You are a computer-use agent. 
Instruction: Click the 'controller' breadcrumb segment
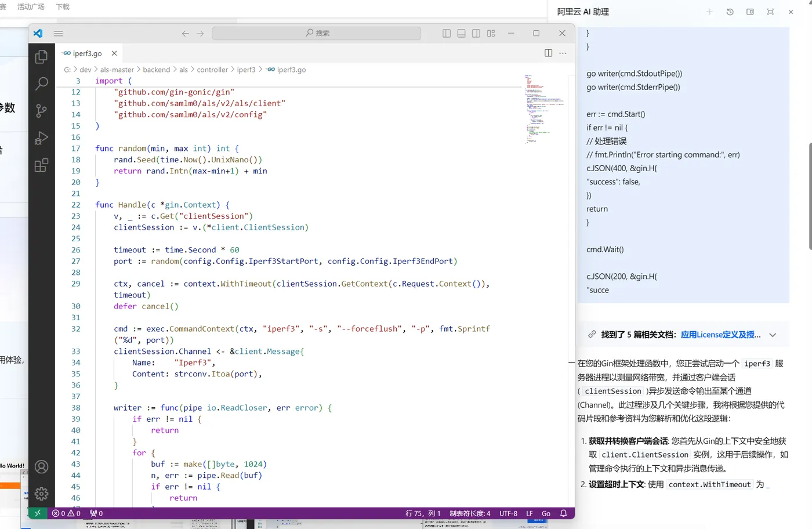tap(212, 70)
